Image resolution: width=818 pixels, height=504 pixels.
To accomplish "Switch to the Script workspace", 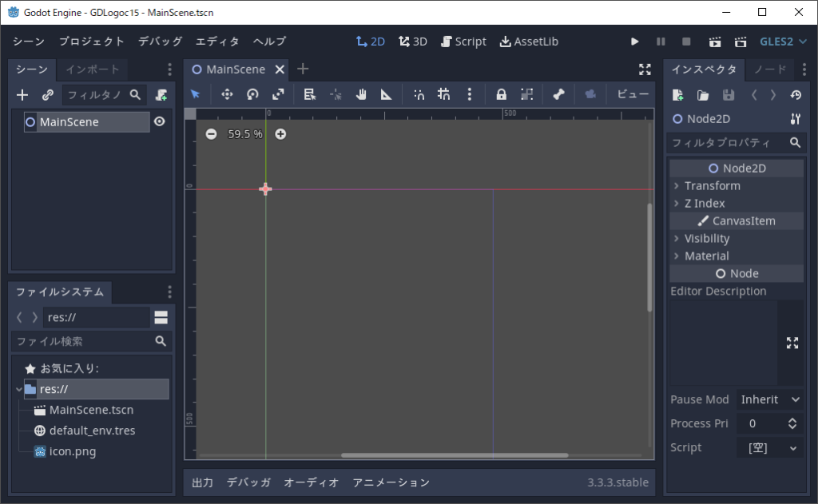I will point(463,42).
